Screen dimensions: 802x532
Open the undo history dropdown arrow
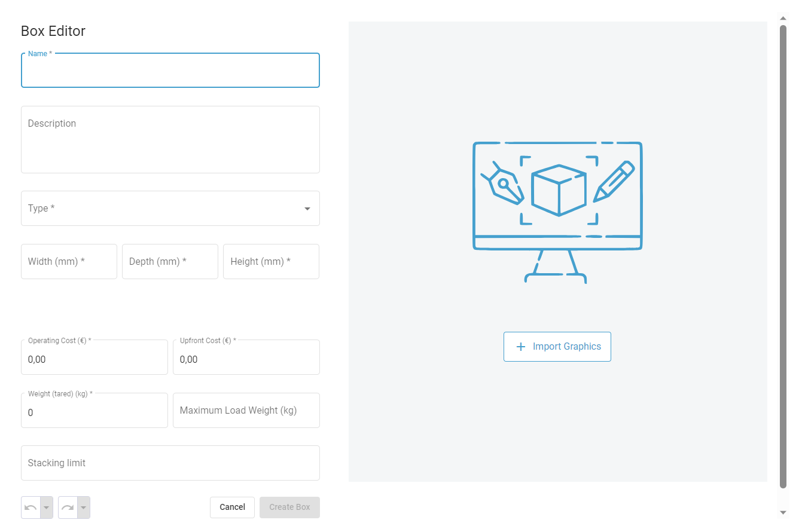[x=47, y=507]
